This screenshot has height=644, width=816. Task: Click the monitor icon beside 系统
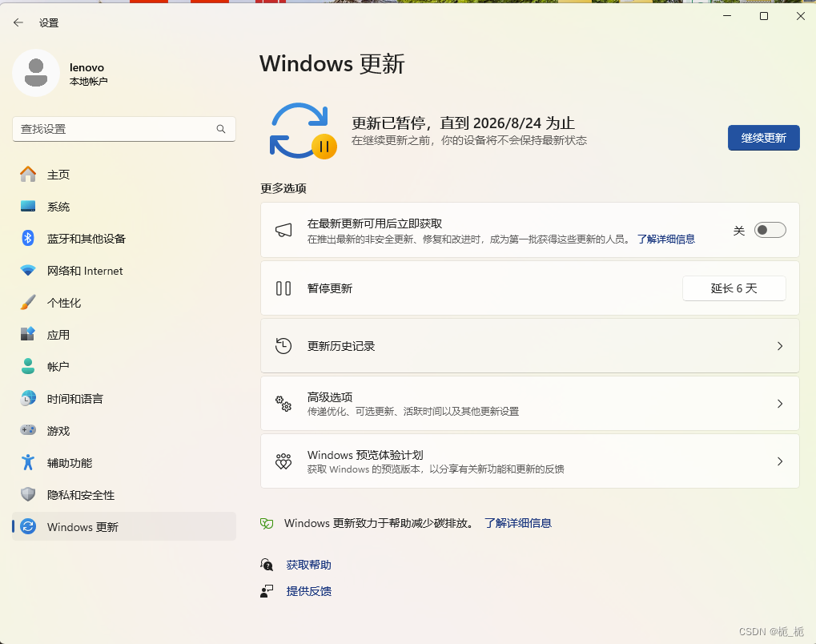point(28,206)
